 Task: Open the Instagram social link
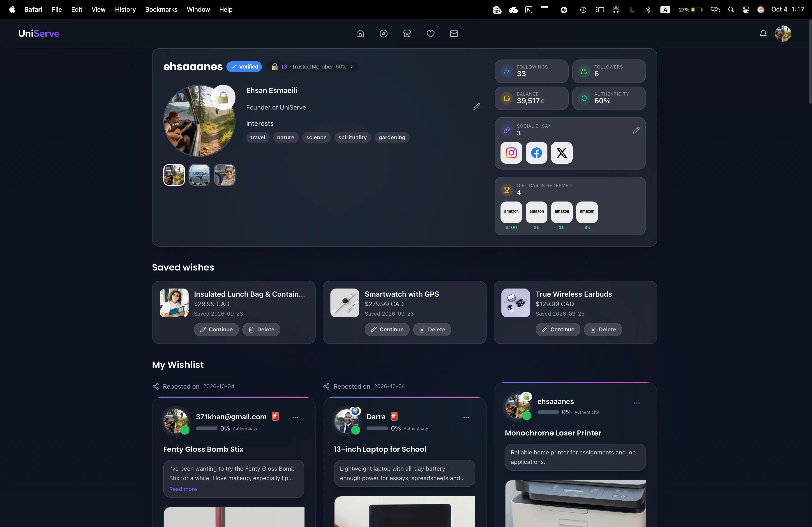[511, 153]
